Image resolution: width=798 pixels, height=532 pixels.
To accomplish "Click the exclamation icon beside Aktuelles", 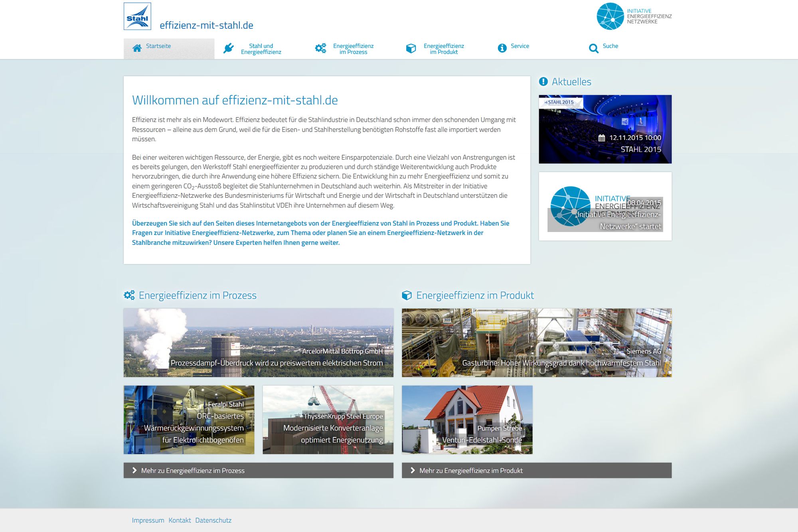I will [543, 81].
